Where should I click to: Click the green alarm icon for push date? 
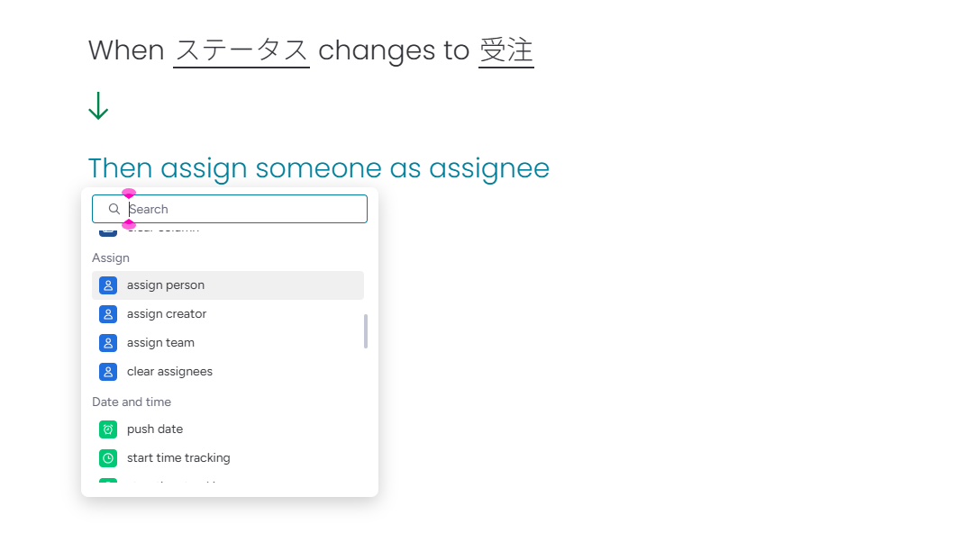point(108,429)
